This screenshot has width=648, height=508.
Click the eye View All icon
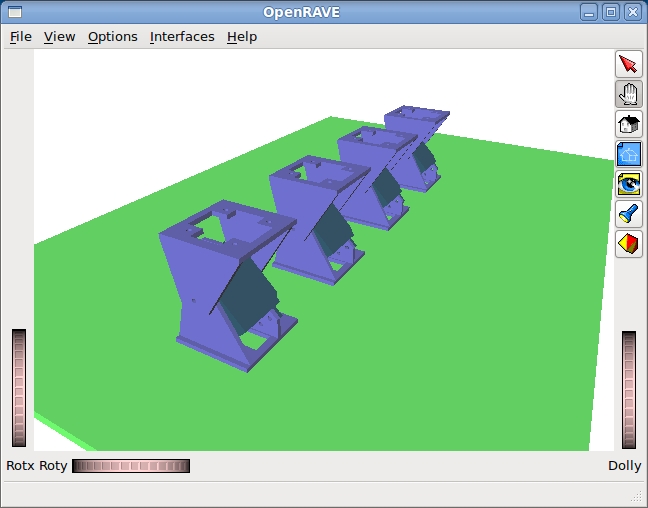(628, 184)
